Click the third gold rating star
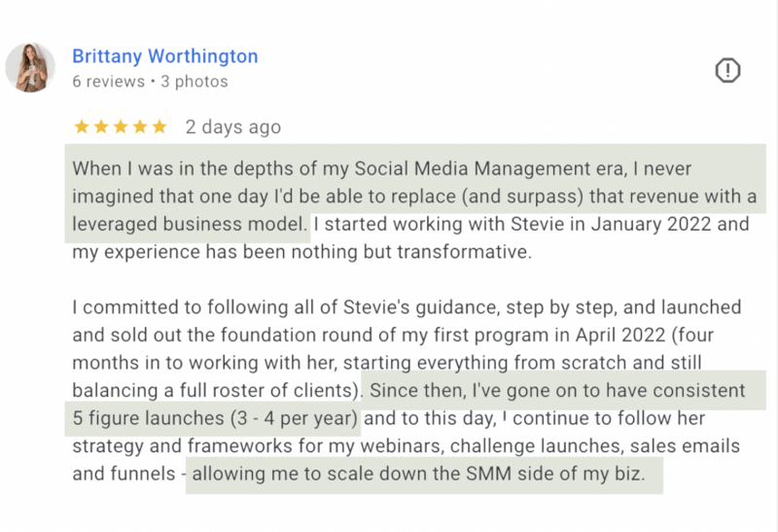Image resolution: width=778 pixels, height=532 pixels. click(x=121, y=127)
